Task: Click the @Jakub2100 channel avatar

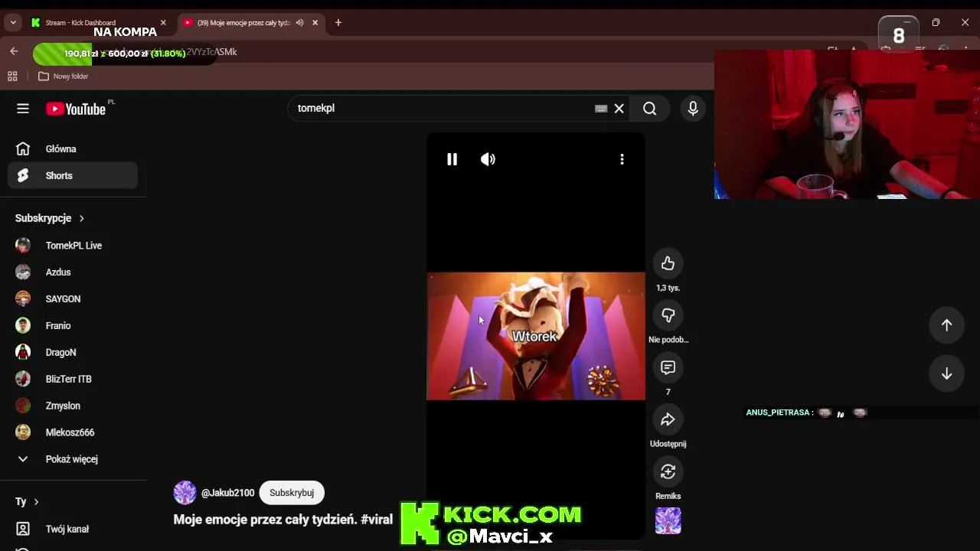Action: point(185,493)
